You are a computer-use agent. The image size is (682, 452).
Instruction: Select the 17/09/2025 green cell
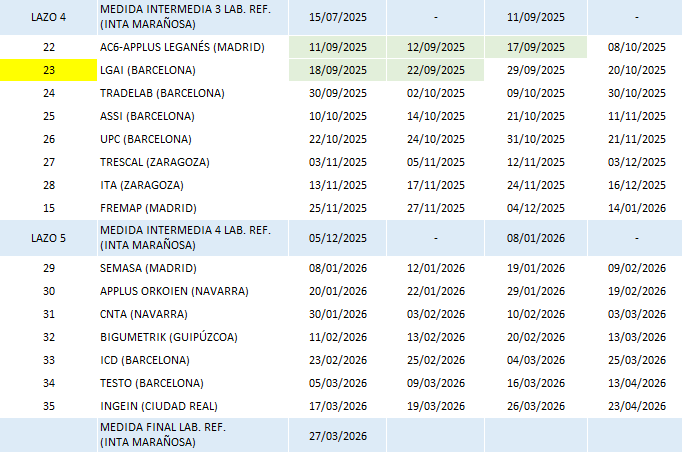(x=536, y=47)
